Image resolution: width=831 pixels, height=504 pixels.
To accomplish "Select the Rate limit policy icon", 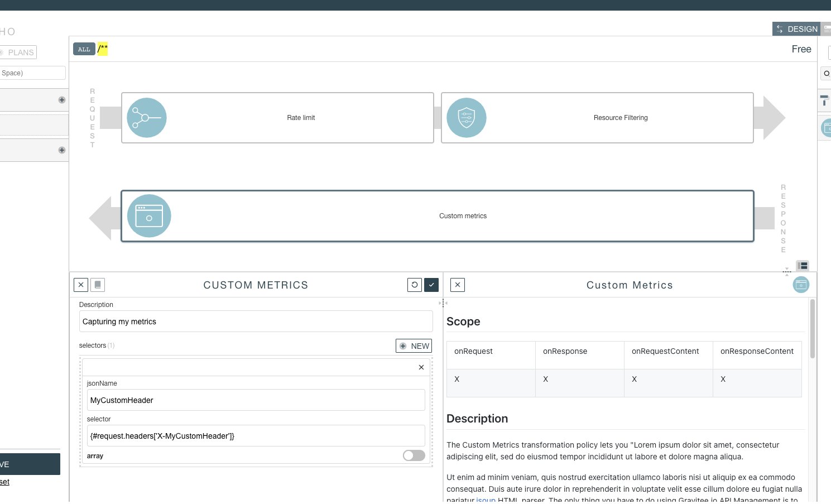I will [146, 117].
